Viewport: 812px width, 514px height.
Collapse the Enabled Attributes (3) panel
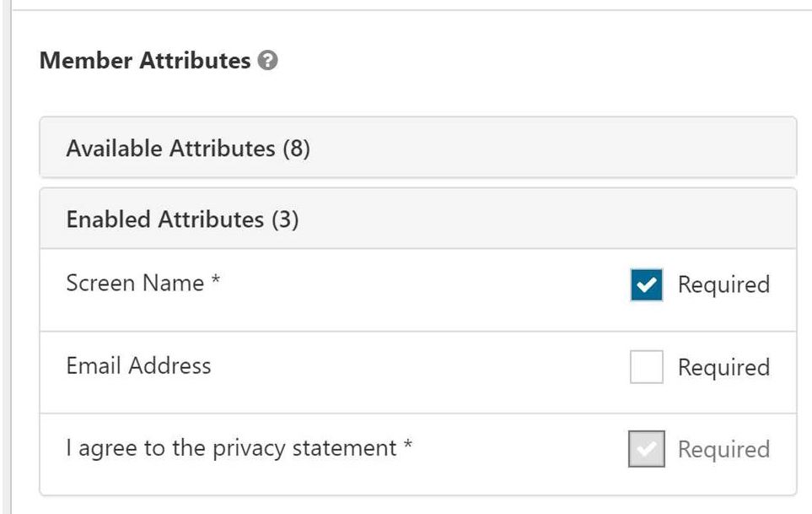(x=182, y=220)
